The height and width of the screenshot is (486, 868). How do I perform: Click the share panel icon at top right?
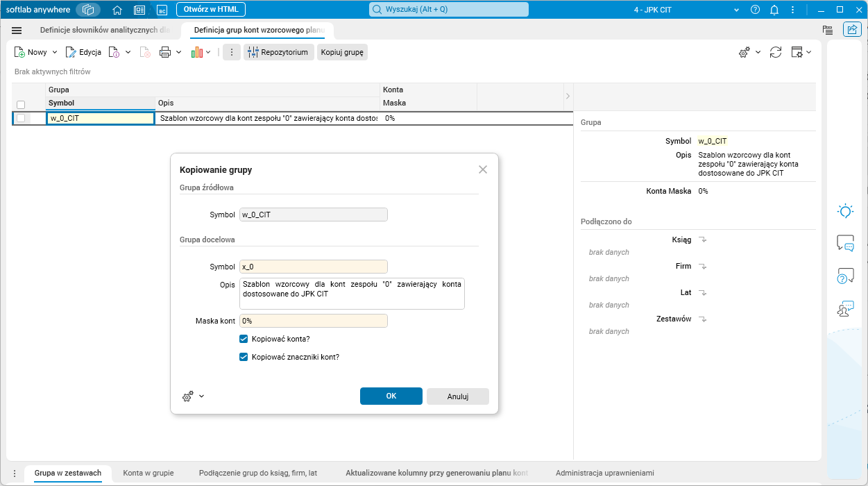pos(852,29)
